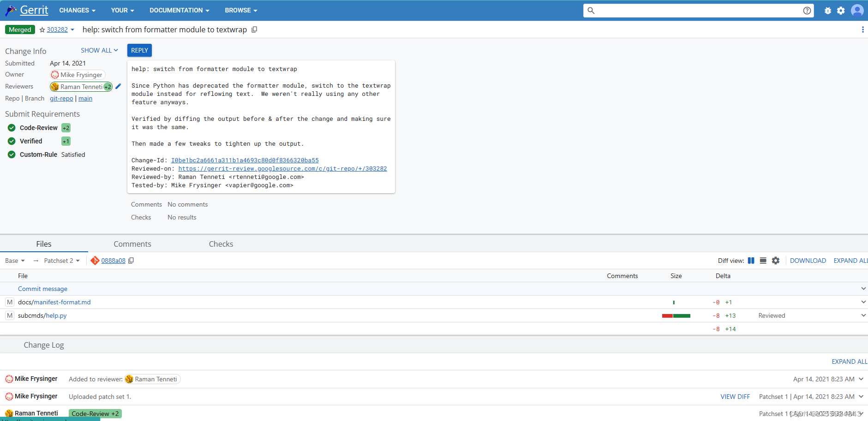Click the Verified +1 vote chip
Viewport: 868px width, 421px height.
[x=66, y=141]
